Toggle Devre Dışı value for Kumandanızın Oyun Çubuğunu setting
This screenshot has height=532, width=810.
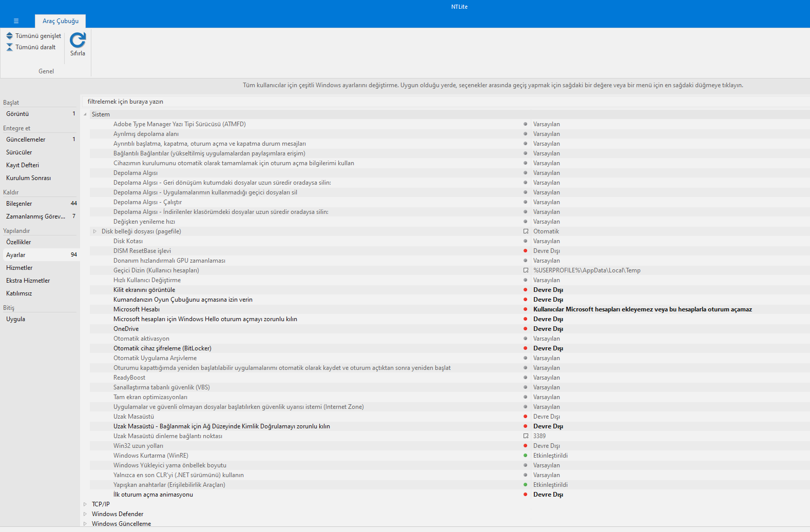(548, 300)
